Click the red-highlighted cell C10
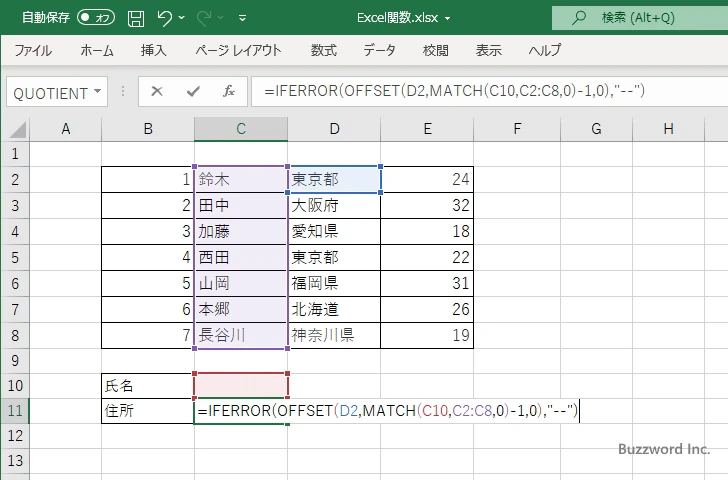 pos(241,385)
